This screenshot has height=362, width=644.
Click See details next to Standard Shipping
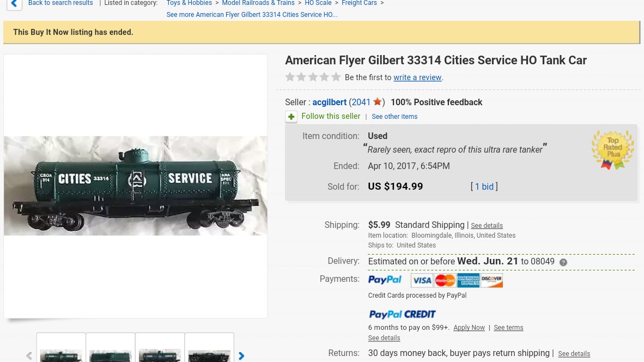487,226
